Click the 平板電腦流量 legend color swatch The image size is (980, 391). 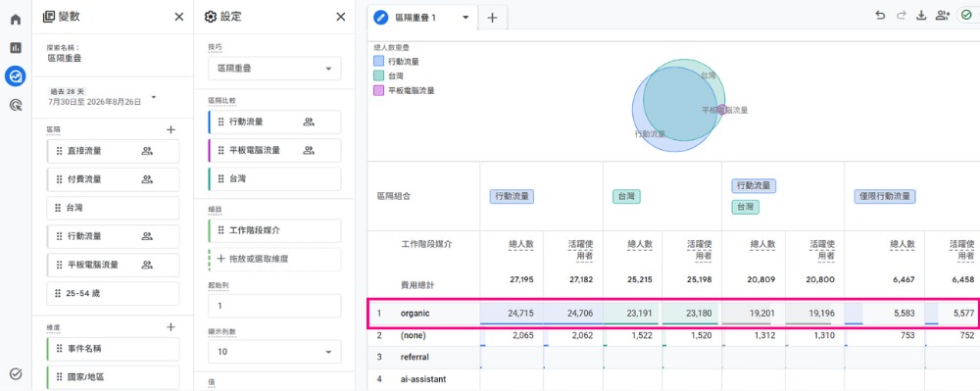tap(378, 90)
